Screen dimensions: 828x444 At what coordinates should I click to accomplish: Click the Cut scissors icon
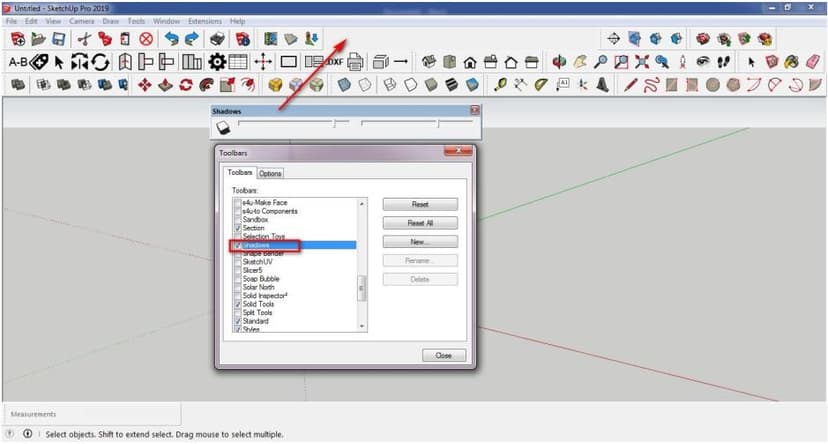pyautogui.click(x=84, y=39)
